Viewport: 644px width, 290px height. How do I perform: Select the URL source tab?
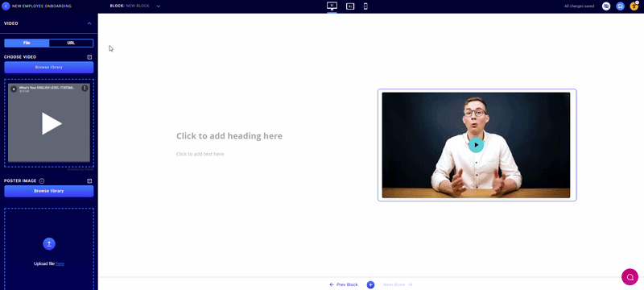coord(71,43)
